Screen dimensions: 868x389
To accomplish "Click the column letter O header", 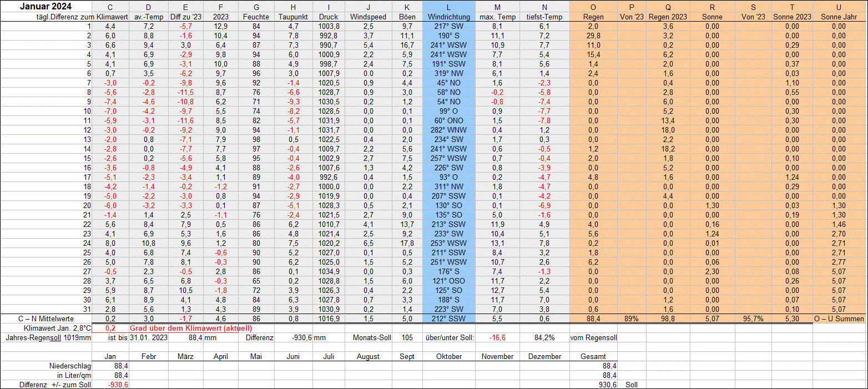I will tap(593, 7).
